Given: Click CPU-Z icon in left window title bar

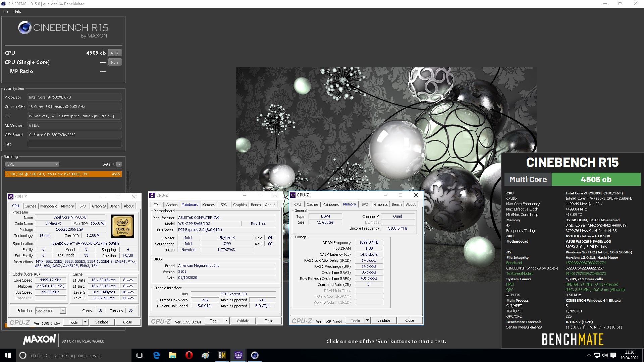Looking at the screenshot, I should coord(11,197).
